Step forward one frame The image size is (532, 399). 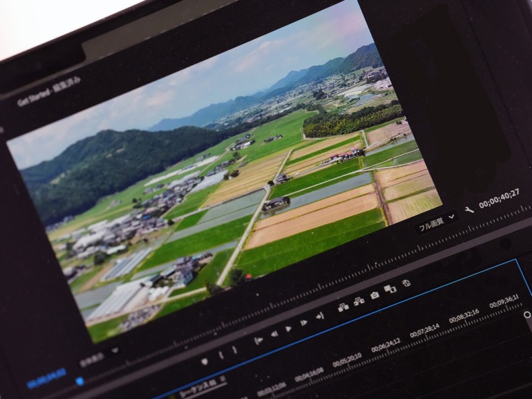click(304, 323)
